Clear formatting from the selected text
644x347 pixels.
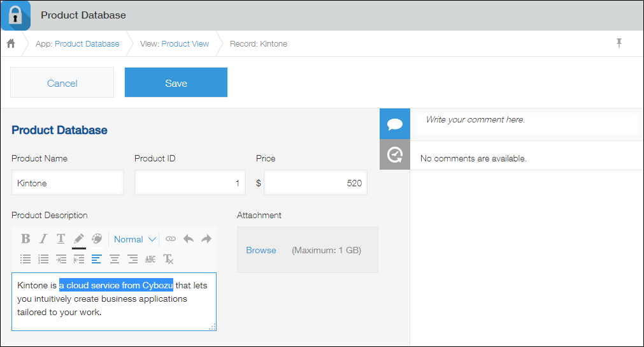tap(168, 259)
